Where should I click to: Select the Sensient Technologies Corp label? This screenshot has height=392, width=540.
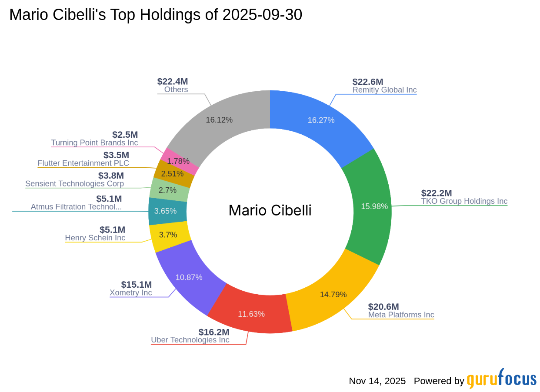tap(74, 183)
